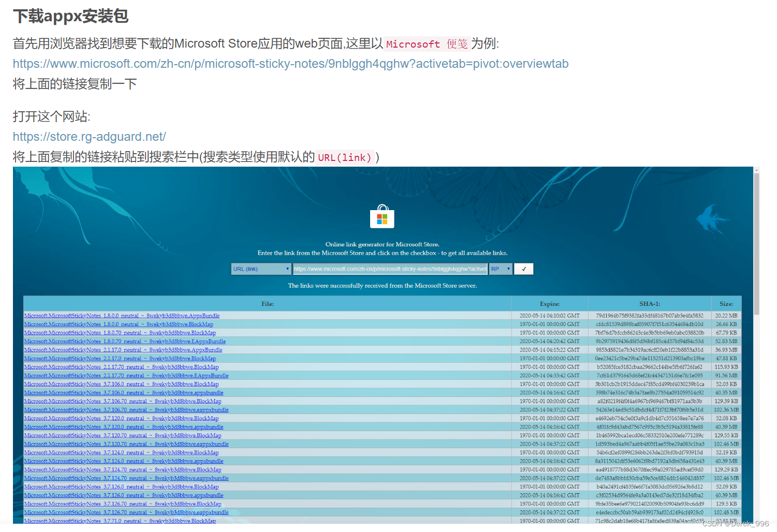This screenshot has height=532, width=777.
Task: Open the microsoft.com sticky-notes store page link
Action: pos(290,64)
